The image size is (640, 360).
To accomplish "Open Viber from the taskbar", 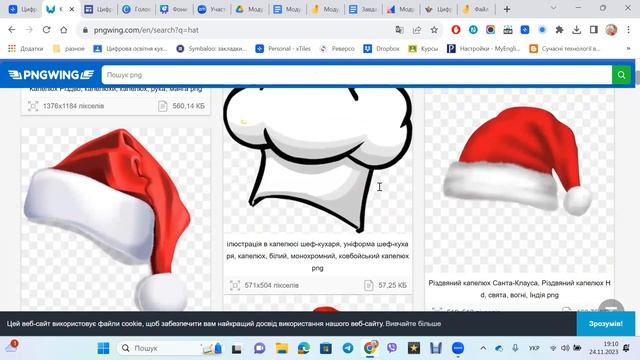I will tap(392, 348).
